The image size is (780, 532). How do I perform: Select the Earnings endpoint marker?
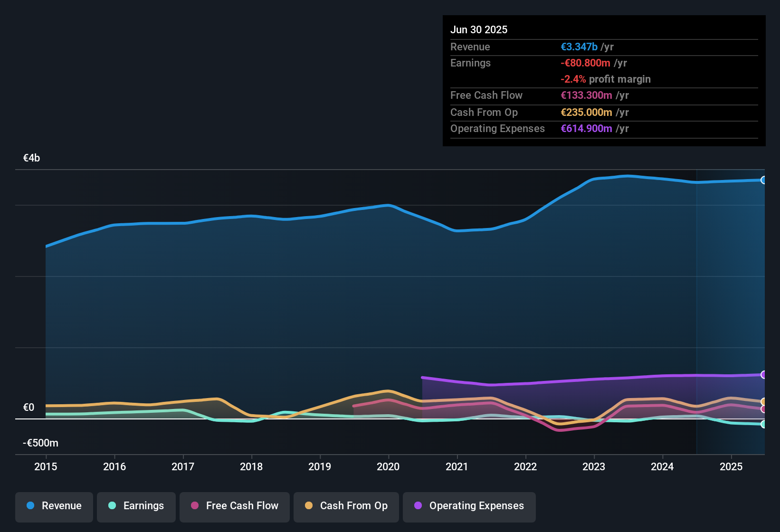tap(763, 424)
